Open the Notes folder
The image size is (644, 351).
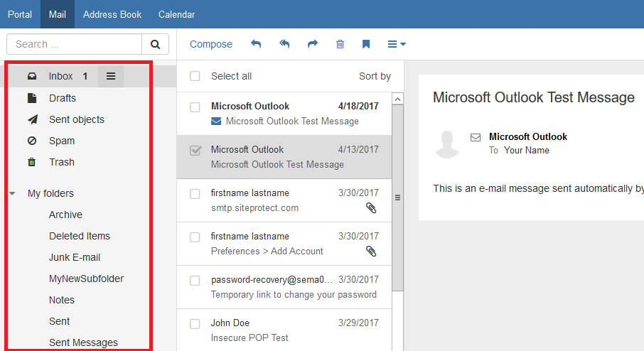click(x=62, y=300)
